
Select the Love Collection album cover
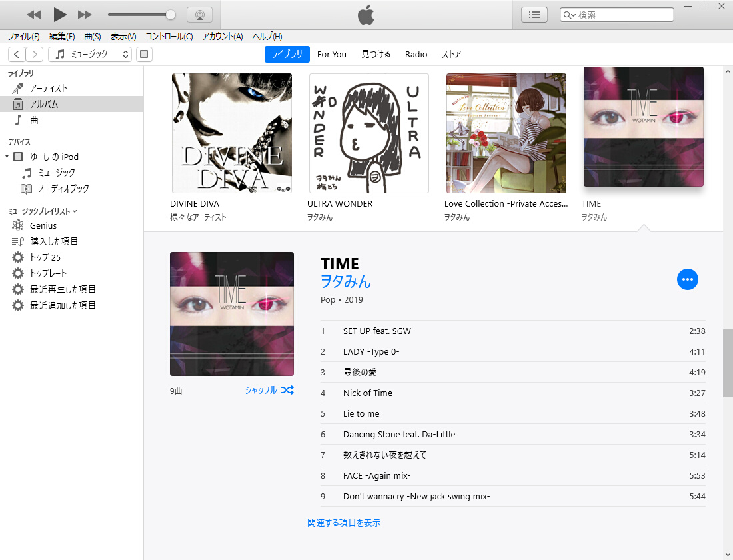click(506, 133)
